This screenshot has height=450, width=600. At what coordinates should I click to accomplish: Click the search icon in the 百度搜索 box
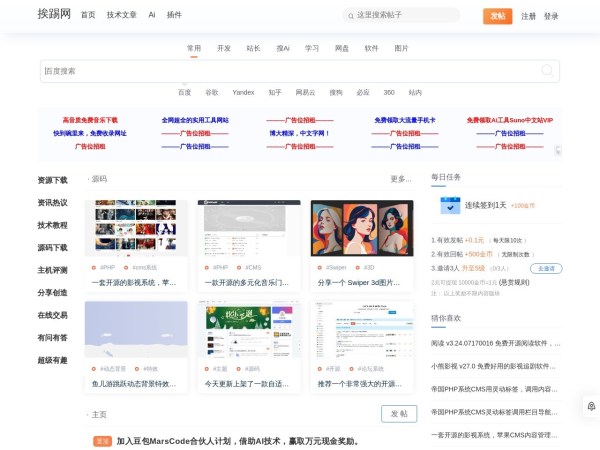click(547, 70)
